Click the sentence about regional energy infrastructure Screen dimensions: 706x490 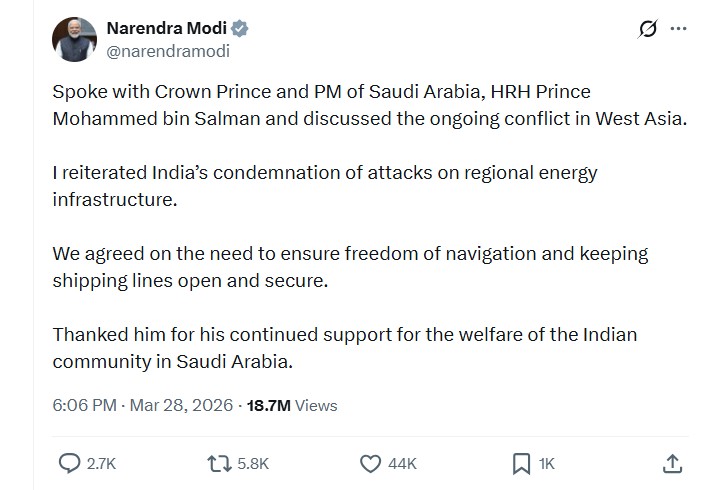325,186
